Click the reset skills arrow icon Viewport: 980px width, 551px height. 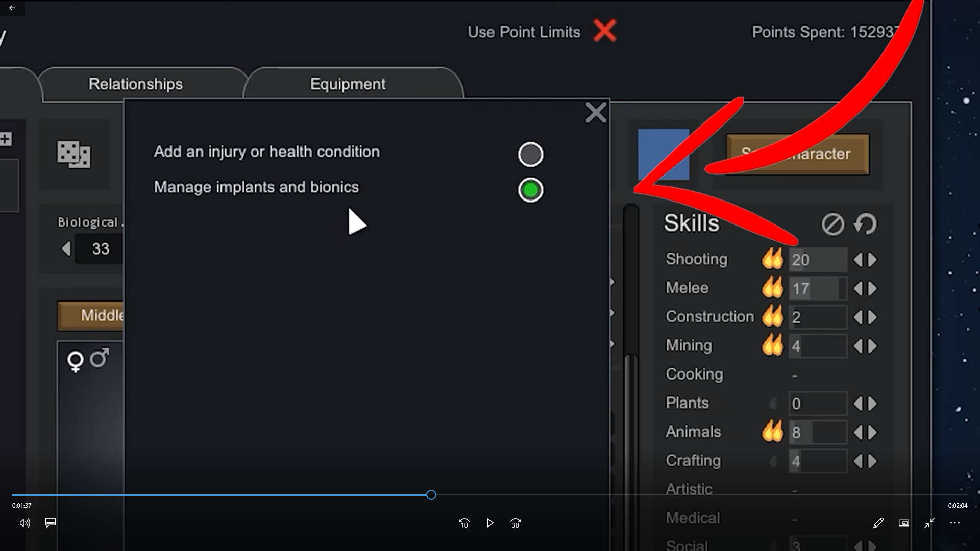click(x=866, y=224)
